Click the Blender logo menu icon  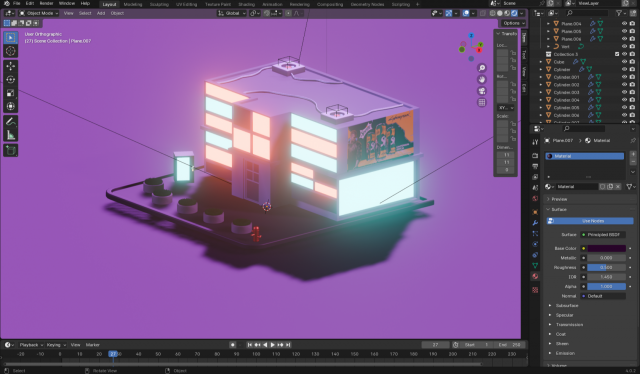click(x=7, y=4)
